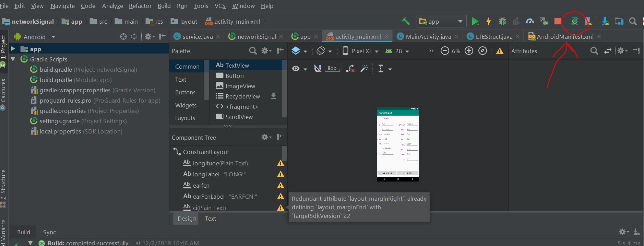Viewport: 644px width, 246px height.
Task: Open Project Structure toolbar icon
Action: click(619, 21)
